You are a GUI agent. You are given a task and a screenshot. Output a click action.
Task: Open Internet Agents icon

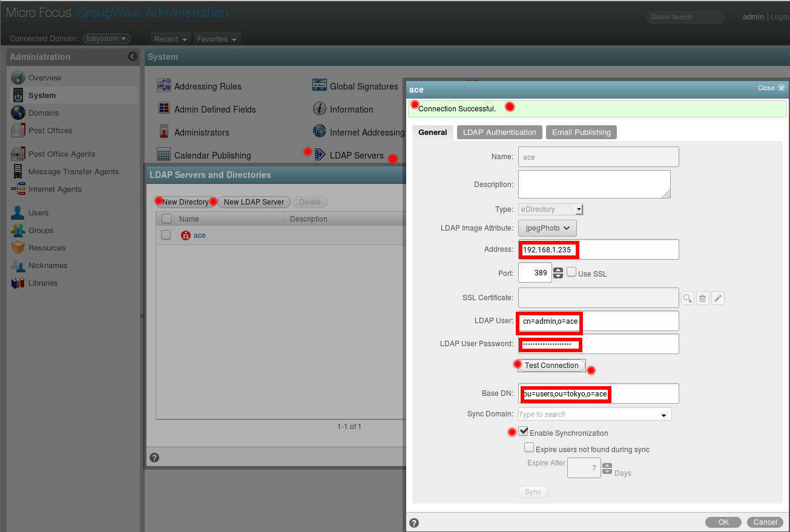click(18, 189)
